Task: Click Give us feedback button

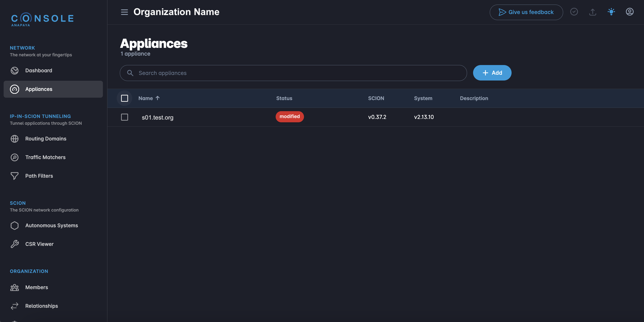Action: click(x=526, y=12)
